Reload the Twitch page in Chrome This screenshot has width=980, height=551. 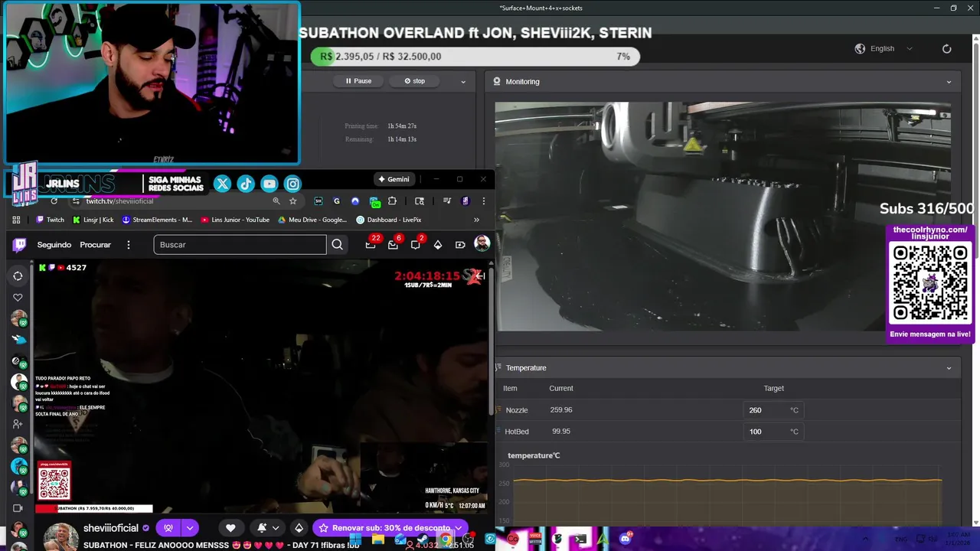tap(54, 201)
